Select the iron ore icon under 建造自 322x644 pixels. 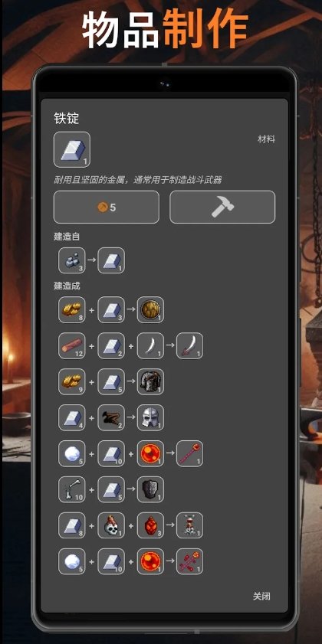[72, 260]
